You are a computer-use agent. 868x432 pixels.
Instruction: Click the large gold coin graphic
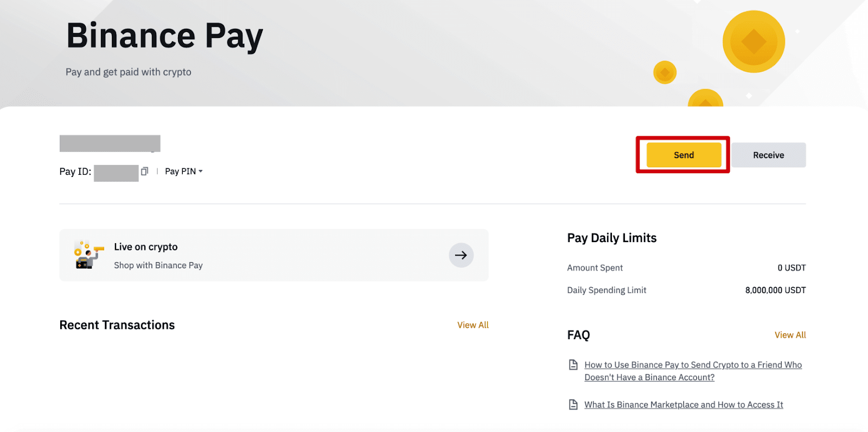click(754, 41)
